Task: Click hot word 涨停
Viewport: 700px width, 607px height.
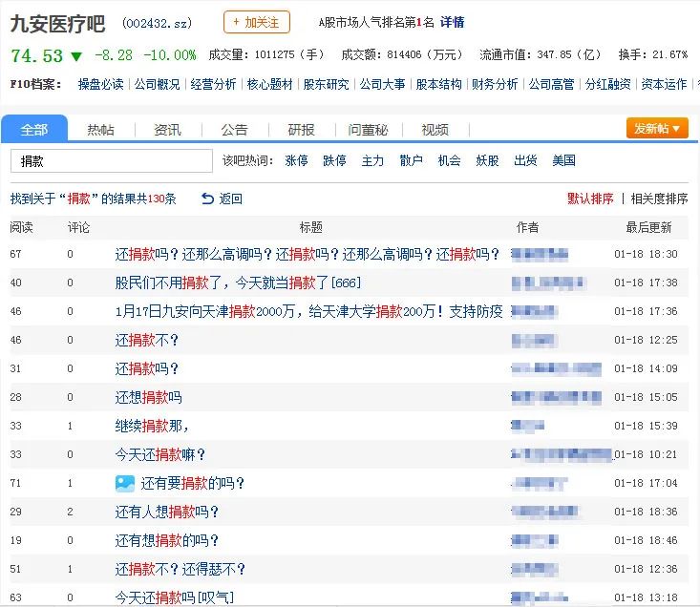Action: (296, 160)
